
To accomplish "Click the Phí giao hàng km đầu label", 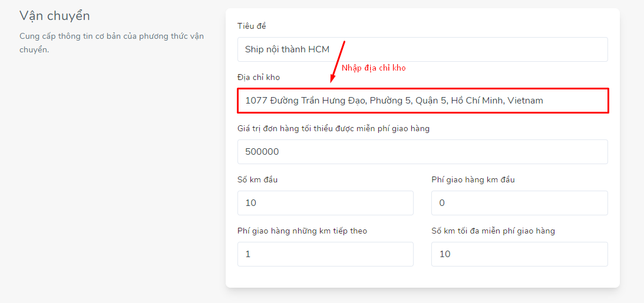I will [473, 179].
